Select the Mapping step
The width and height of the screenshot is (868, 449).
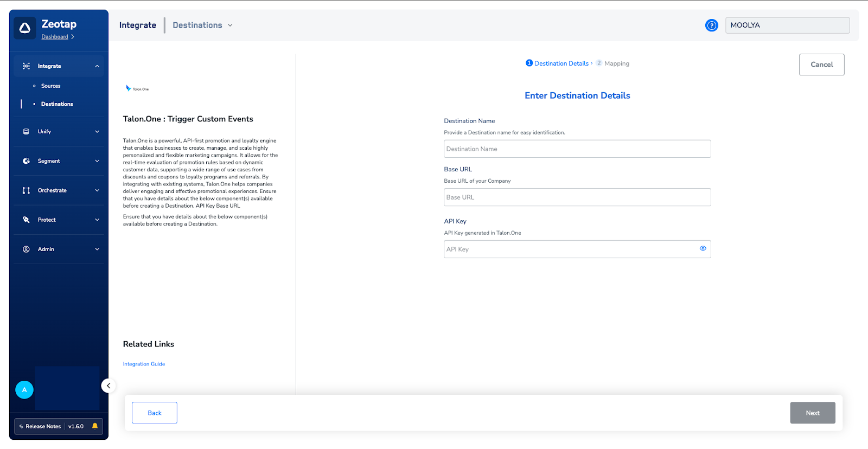tap(613, 63)
